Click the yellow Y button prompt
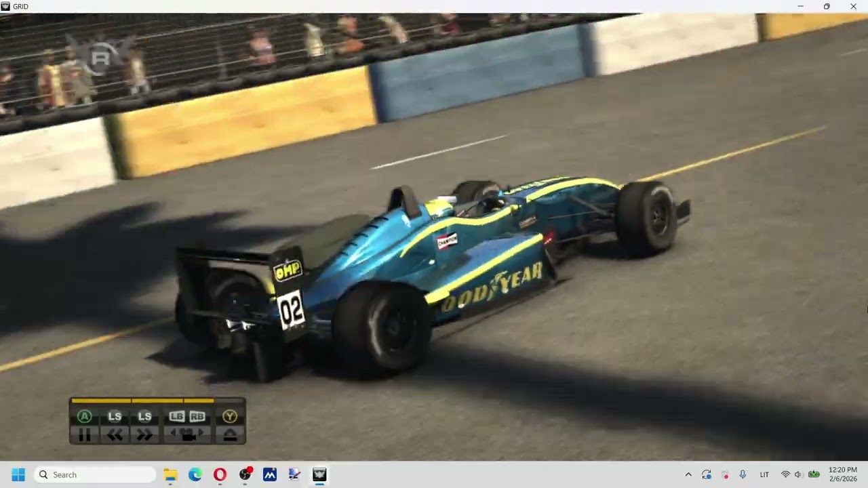The width and height of the screenshot is (868, 488). pos(230,416)
